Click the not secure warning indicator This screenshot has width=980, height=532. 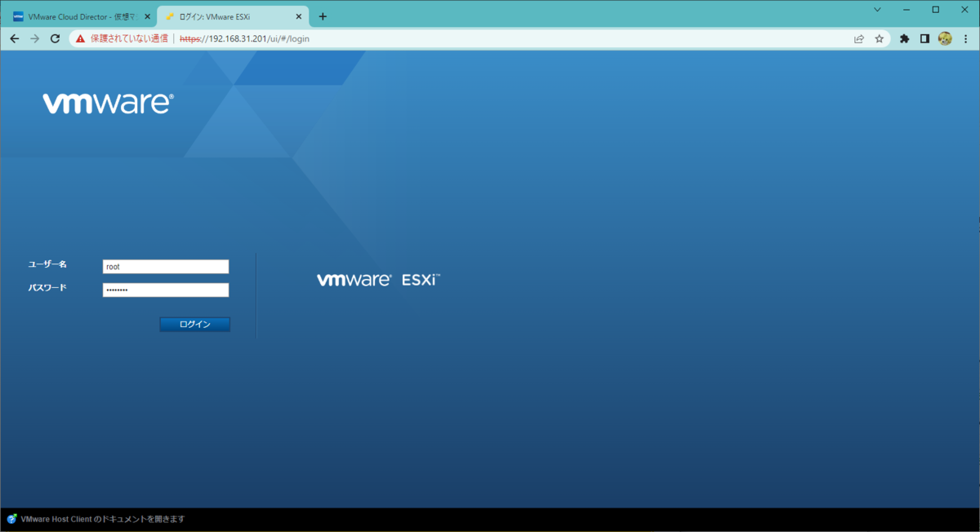(x=122, y=38)
